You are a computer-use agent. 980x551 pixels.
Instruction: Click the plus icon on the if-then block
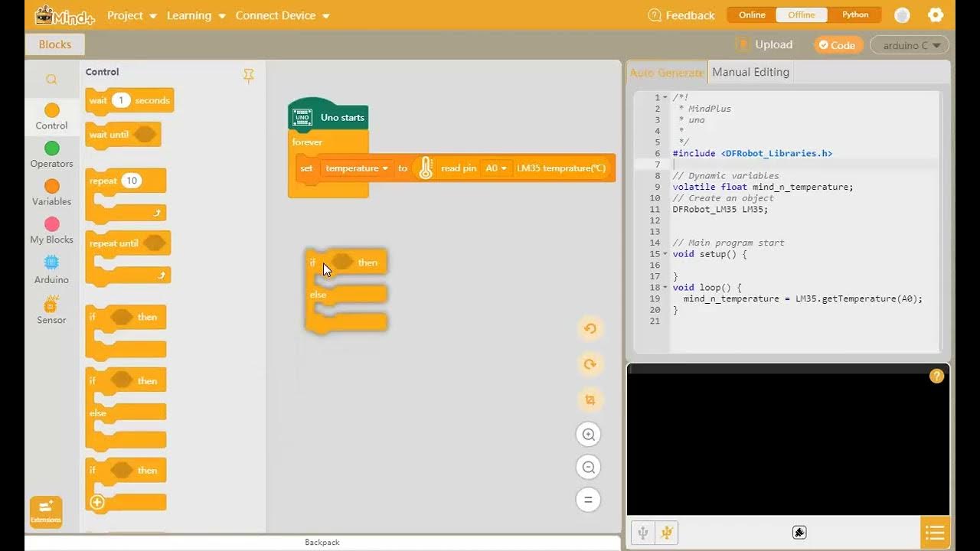[x=97, y=503]
